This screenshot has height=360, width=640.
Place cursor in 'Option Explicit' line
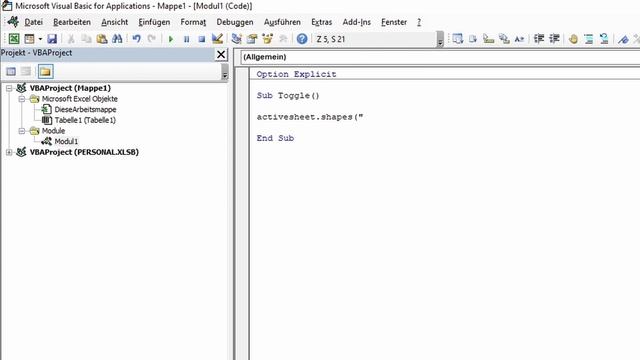coord(296,74)
